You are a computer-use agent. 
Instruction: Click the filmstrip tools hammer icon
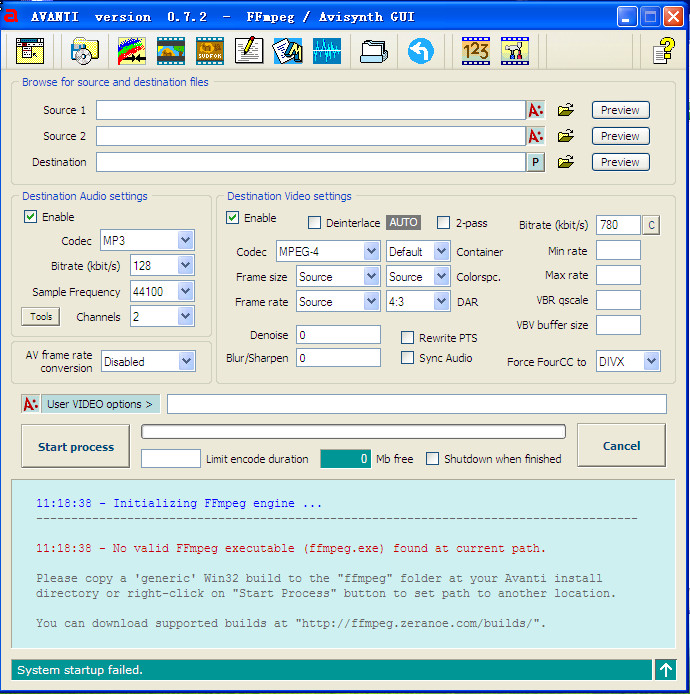pyautogui.click(x=515, y=51)
